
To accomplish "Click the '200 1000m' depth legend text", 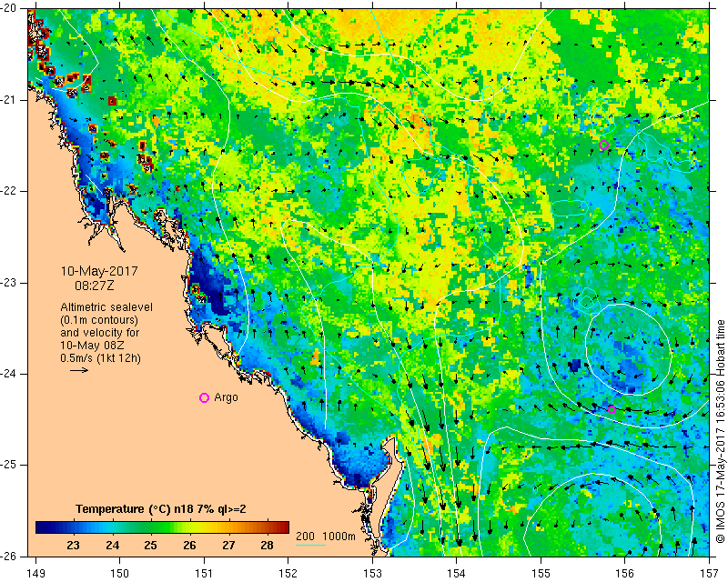I will [326, 537].
